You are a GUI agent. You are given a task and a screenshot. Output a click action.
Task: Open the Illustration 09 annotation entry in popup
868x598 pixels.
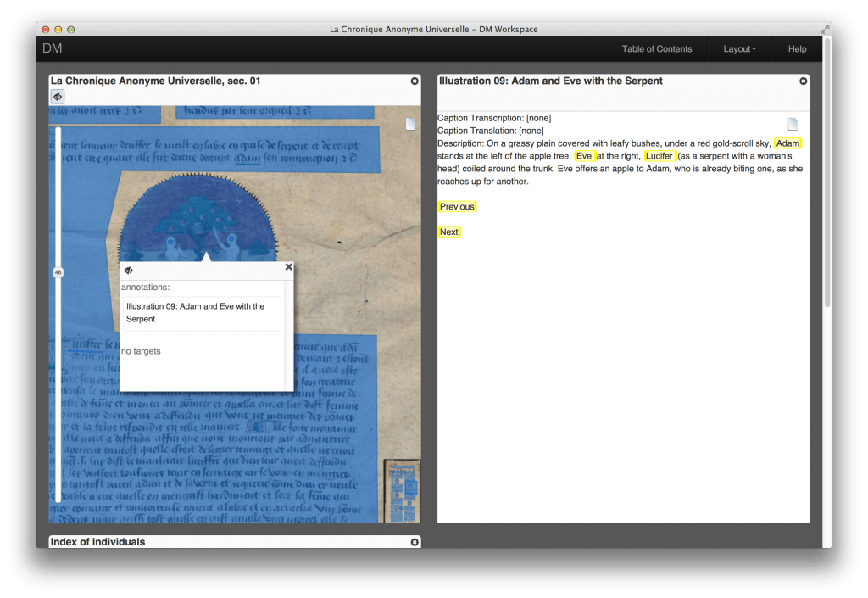(202, 313)
